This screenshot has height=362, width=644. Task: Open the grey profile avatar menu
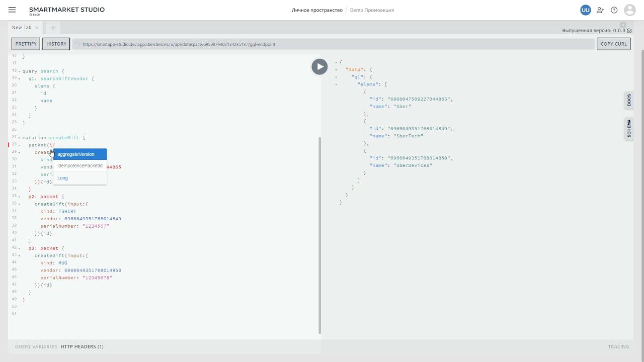[x=630, y=10]
